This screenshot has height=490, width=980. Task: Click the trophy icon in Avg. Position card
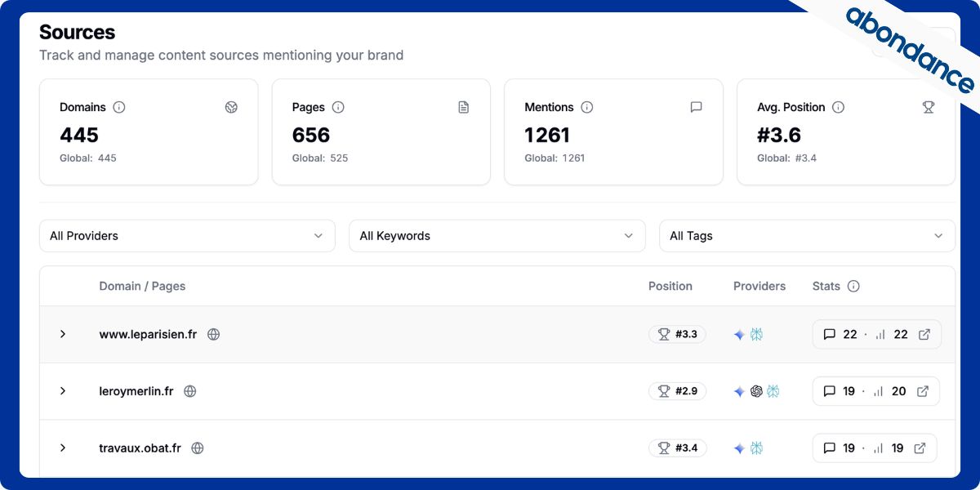click(x=929, y=107)
